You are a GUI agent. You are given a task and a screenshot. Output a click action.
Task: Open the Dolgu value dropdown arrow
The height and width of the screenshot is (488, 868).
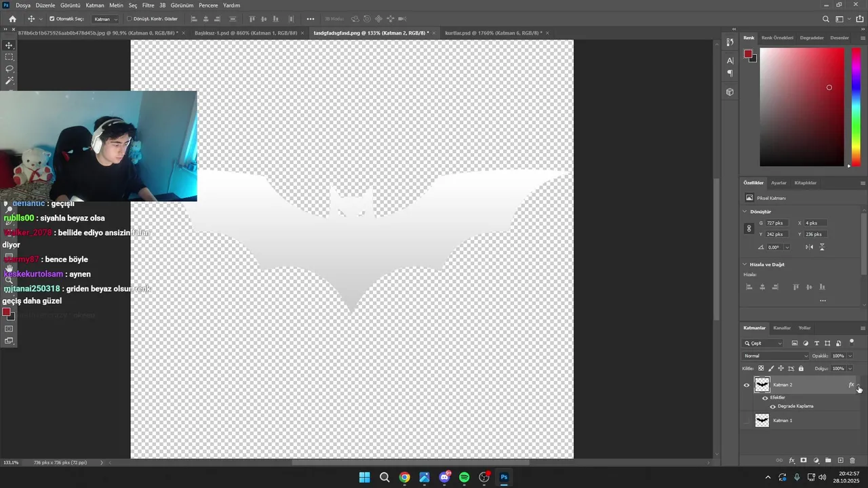point(850,369)
